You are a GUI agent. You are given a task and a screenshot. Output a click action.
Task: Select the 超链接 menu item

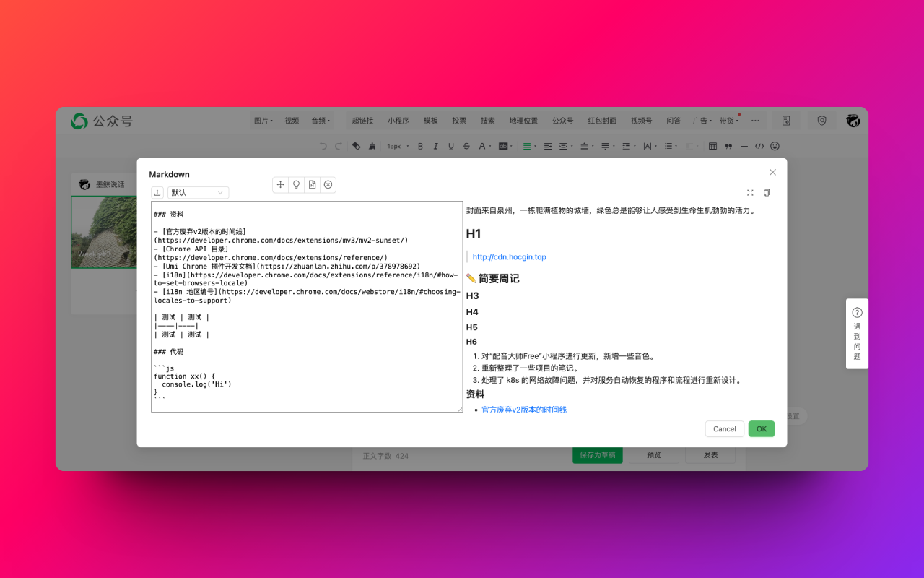[x=363, y=121]
